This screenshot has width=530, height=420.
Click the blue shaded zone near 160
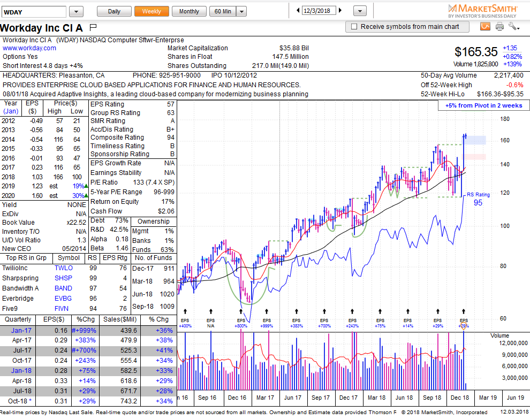coord(475,140)
